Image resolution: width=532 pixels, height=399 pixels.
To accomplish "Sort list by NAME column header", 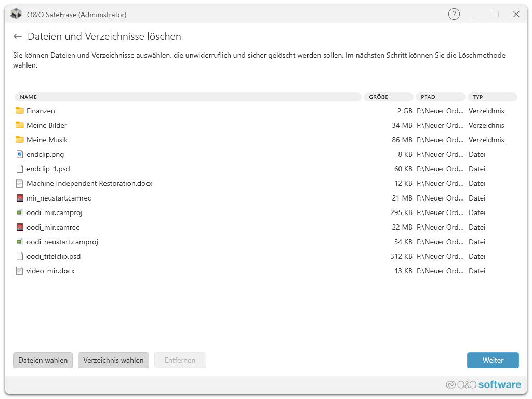I will pos(187,97).
